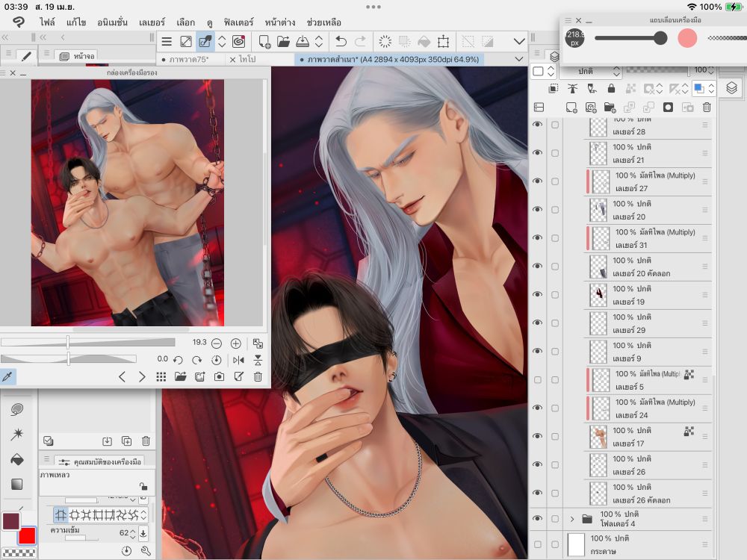
Task: Click the zoom in plus in sub view
Action: click(x=236, y=343)
